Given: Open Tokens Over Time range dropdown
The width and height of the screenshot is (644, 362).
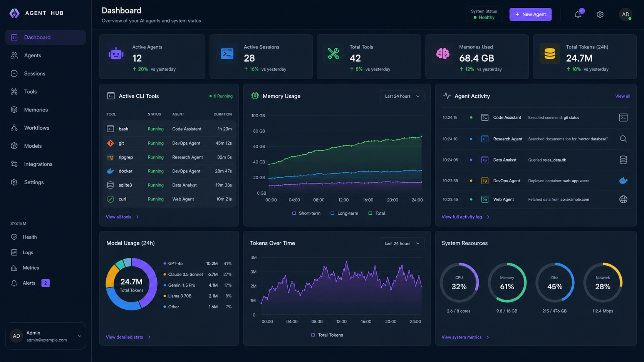Looking at the screenshot, I should tap(402, 244).
